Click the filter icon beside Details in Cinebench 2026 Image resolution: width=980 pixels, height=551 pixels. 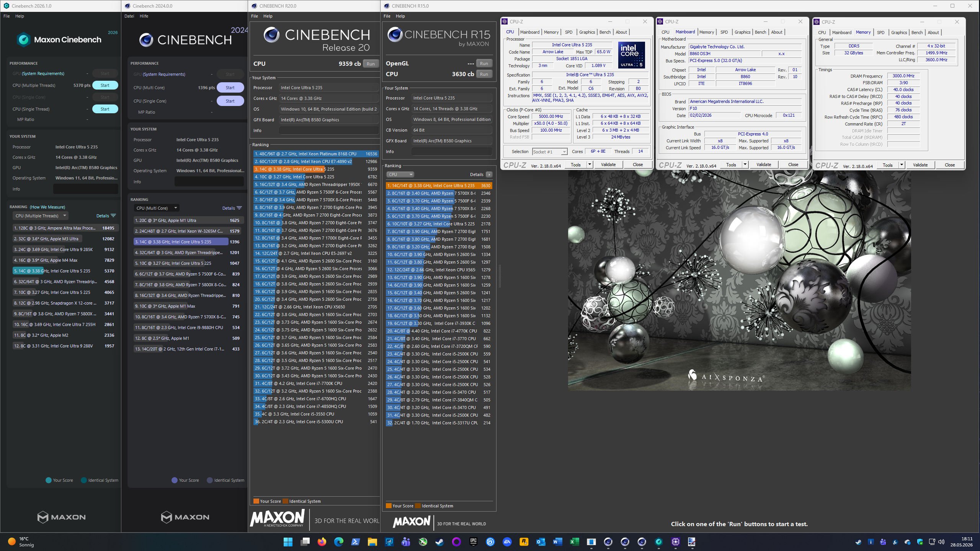[113, 216]
